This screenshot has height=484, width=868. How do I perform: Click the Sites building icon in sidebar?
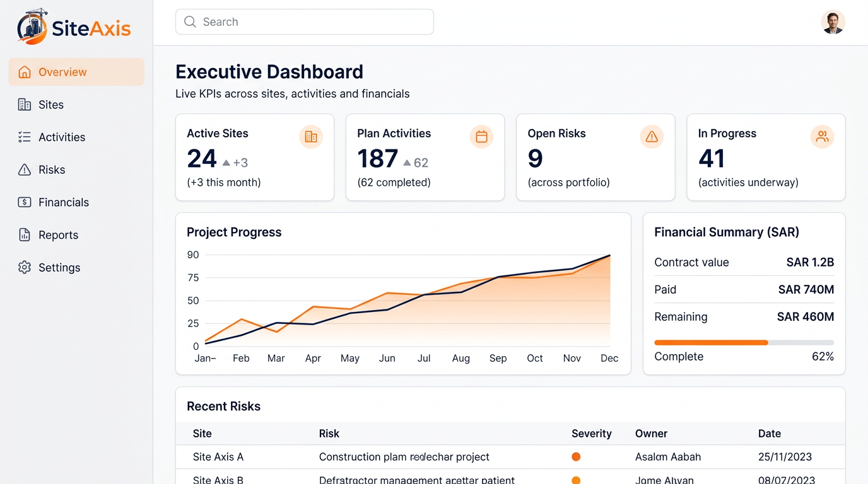25,105
